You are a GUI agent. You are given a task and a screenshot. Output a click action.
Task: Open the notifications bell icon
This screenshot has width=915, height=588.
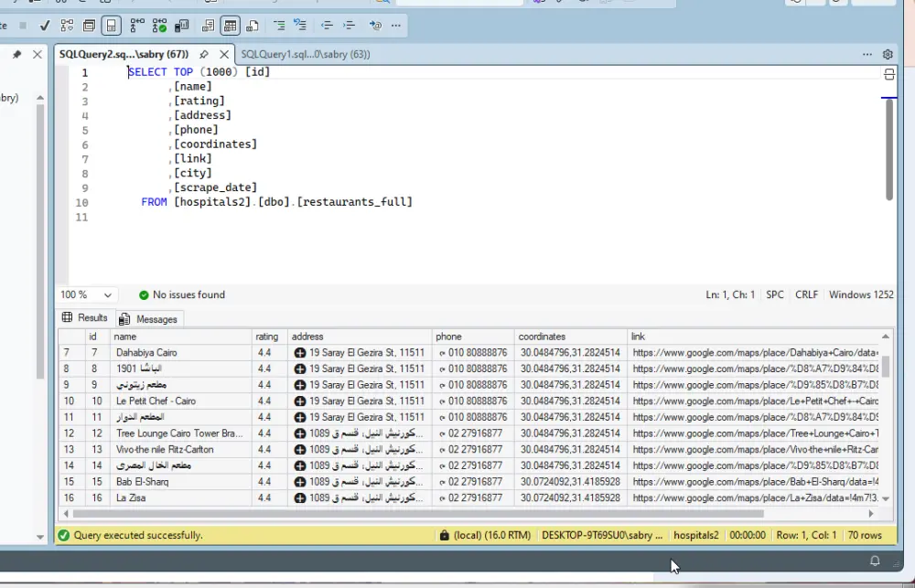(x=875, y=561)
